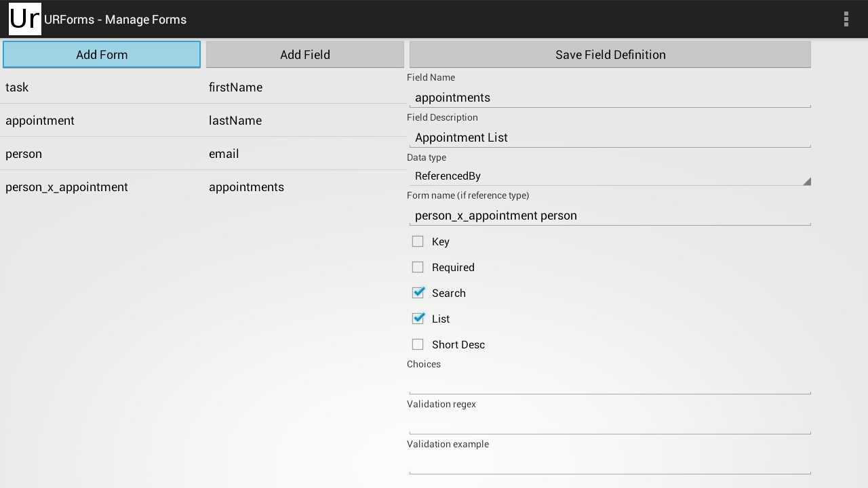
Task: Click the Validation regex field
Action: (x=610, y=423)
